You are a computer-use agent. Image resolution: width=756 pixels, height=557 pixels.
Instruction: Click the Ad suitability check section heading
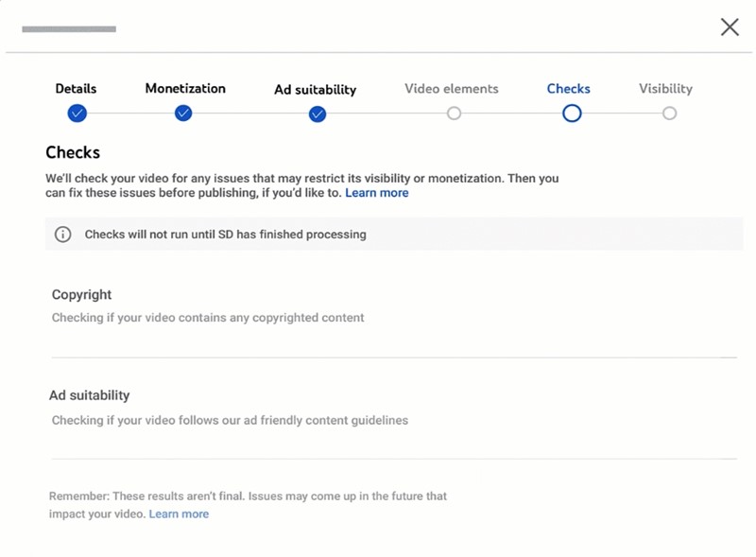89,396
